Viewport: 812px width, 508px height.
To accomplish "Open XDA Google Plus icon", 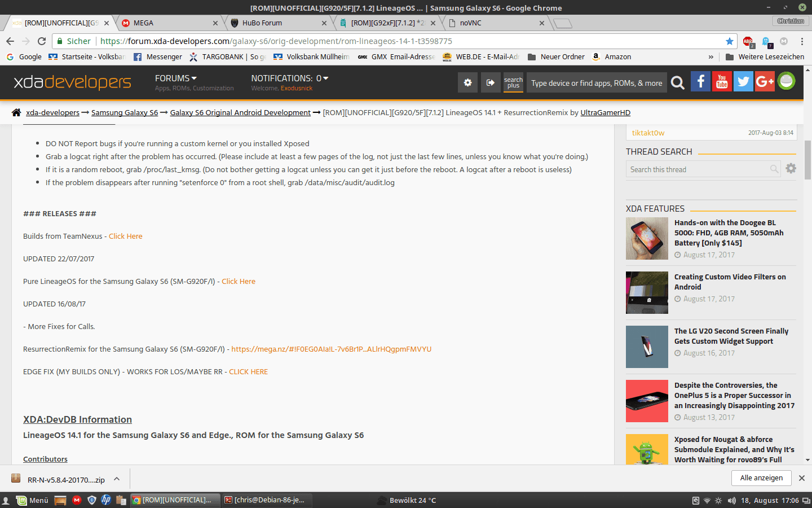I will click(765, 81).
